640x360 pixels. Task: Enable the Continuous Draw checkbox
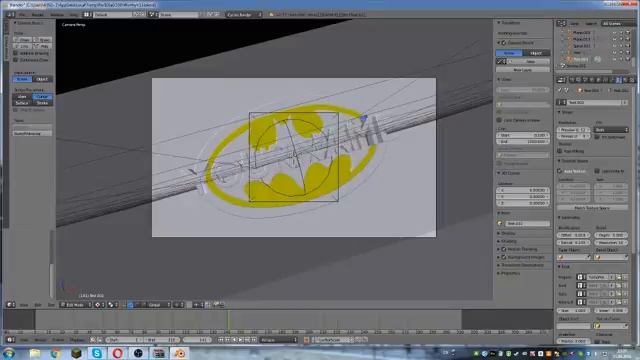tap(16, 60)
